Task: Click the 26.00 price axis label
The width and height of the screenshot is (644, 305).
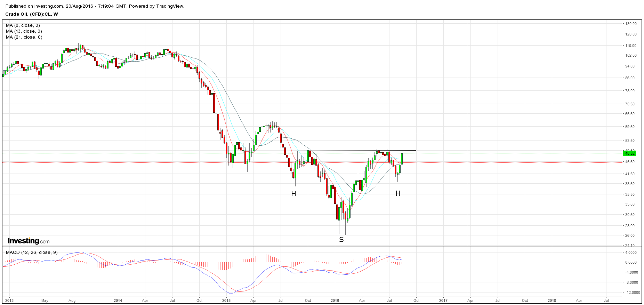Action: point(630,235)
